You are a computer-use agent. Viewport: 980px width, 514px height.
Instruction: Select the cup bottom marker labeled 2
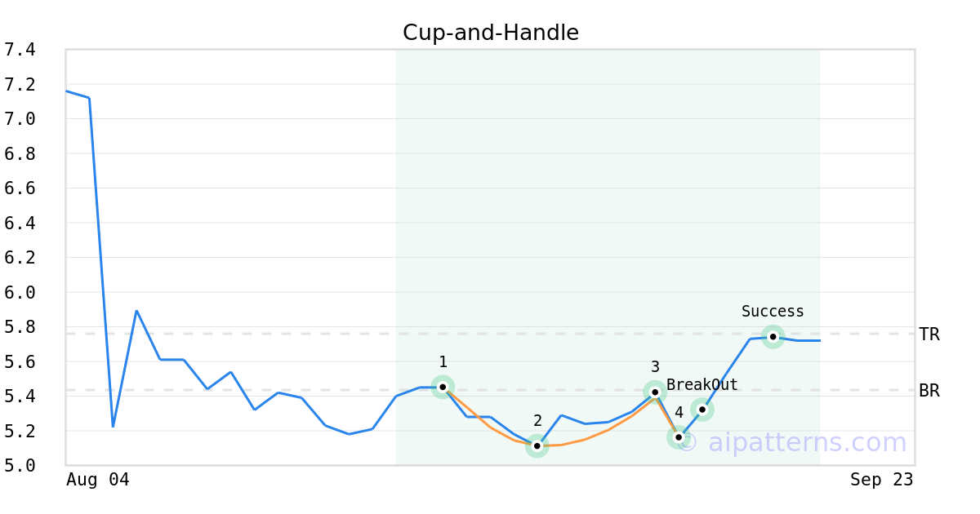click(537, 445)
